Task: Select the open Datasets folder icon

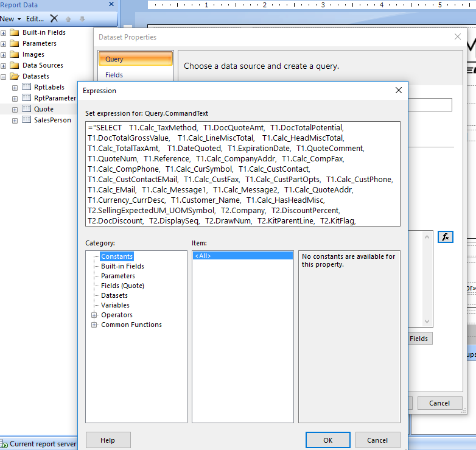Action: point(14,76)
